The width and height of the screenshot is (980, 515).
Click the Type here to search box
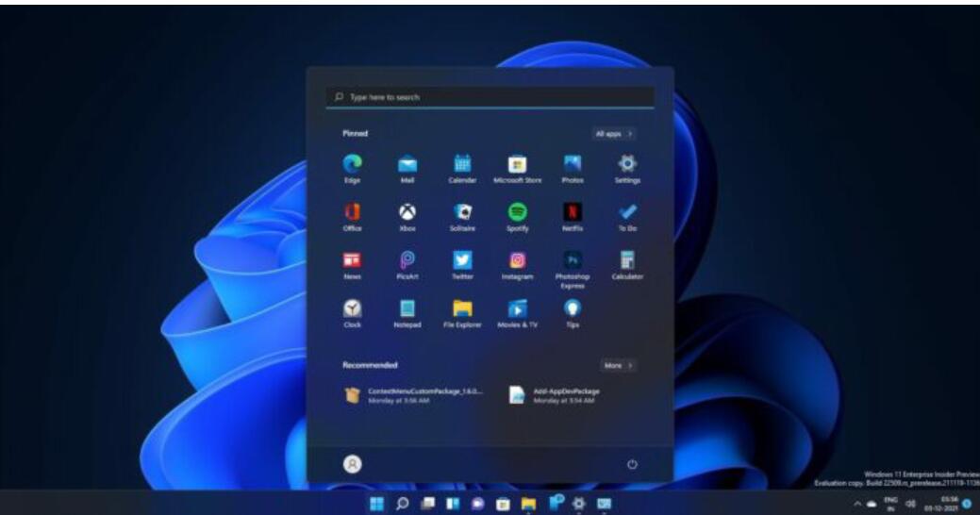click(x=490, y=97)
